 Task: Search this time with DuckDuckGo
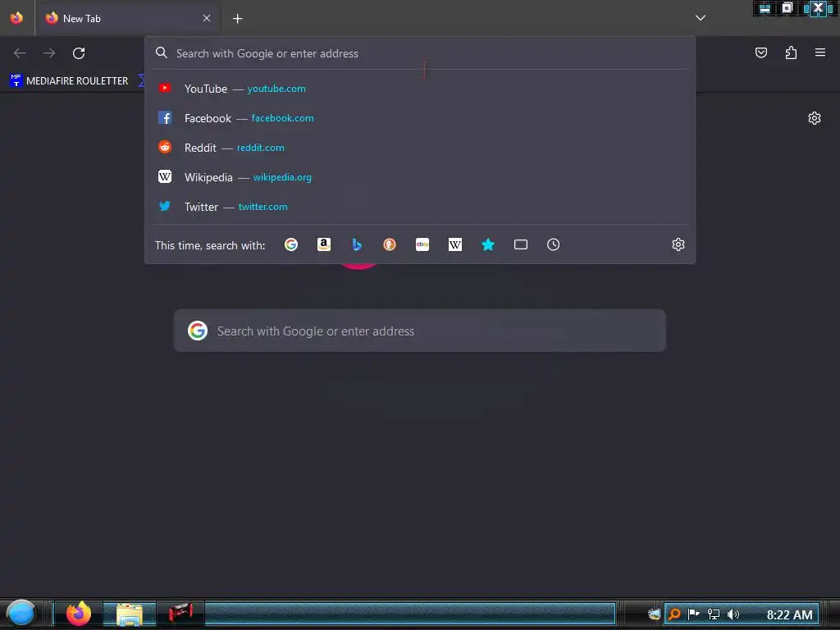pyautogui.click(x=390, y=244)
